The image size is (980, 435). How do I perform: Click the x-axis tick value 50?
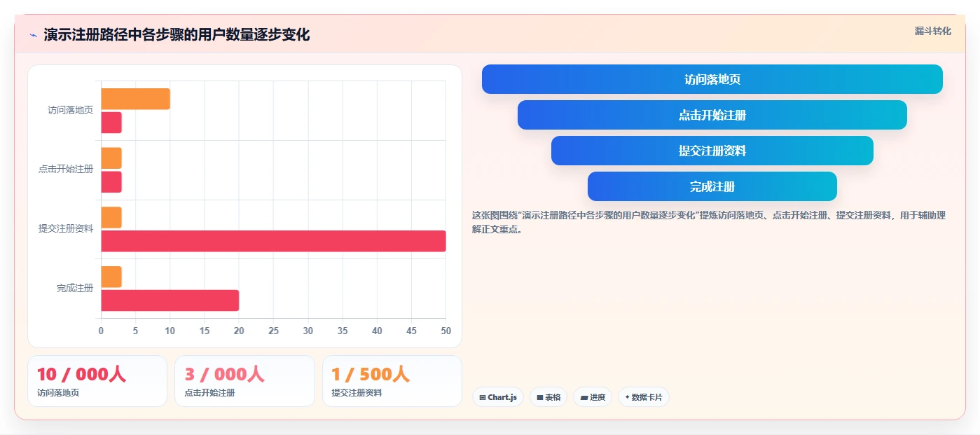[x=445, y=331]
